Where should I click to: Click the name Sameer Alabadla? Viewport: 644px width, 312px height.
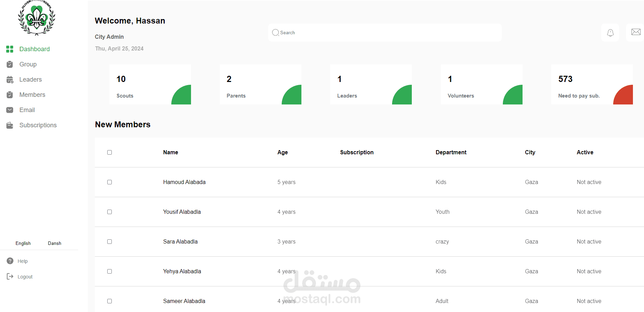pyautogui.click(x=184, y=301)
